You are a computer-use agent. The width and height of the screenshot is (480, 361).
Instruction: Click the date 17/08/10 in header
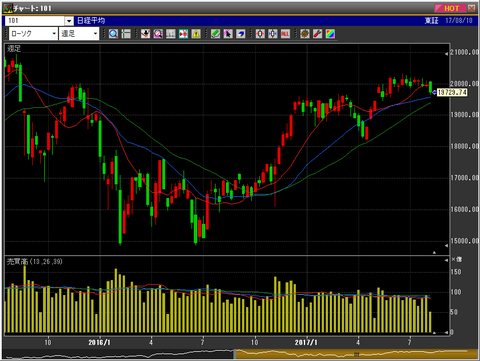click(459, 21)
